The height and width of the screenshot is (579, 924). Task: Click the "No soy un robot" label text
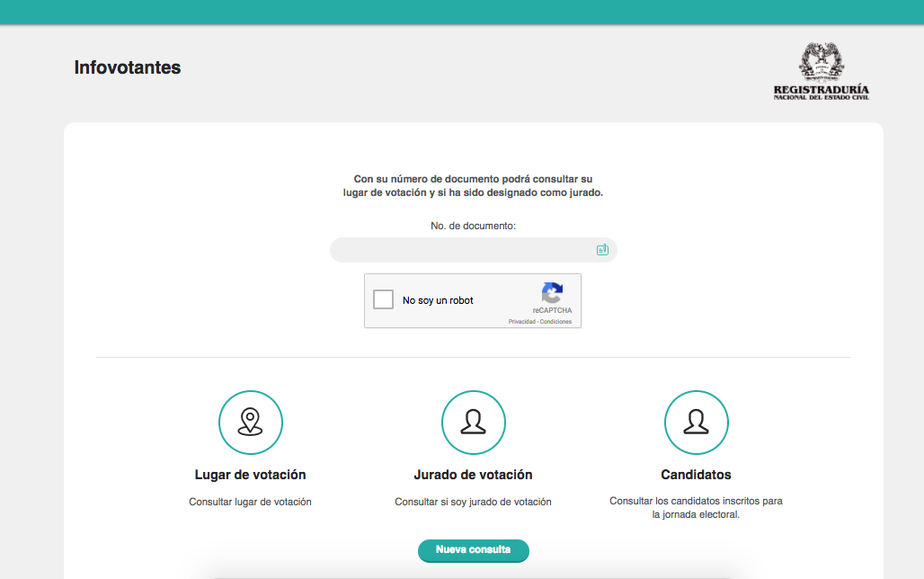(x=438, y=300)
